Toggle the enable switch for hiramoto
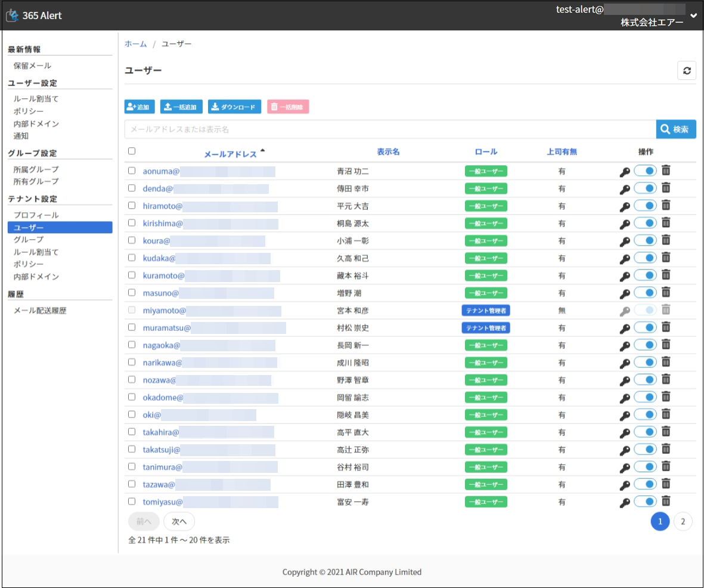The height and width of the screenshot is (588, 704). pyautogui.click(x=645, y=206)
